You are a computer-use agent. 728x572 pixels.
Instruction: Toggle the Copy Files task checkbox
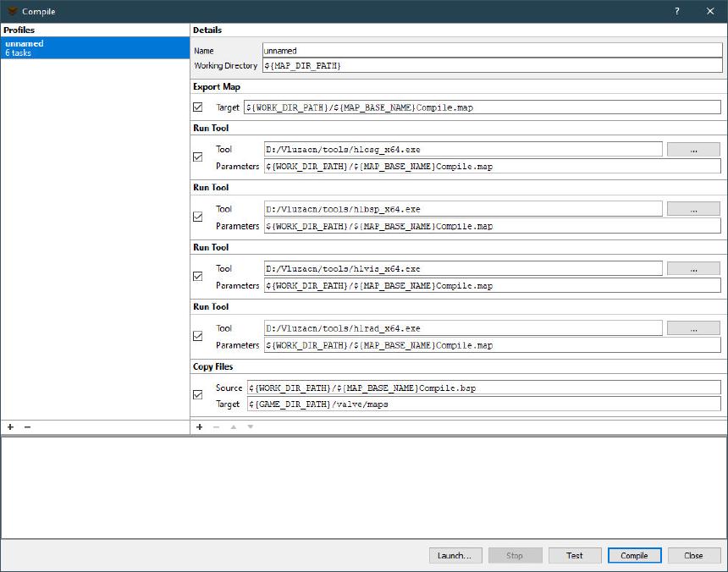coord(198,395)
